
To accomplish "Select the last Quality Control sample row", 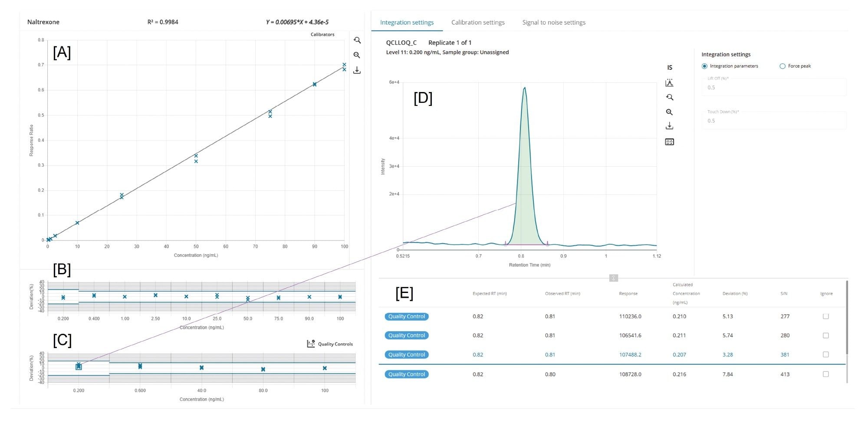I will tap(406, 374).
